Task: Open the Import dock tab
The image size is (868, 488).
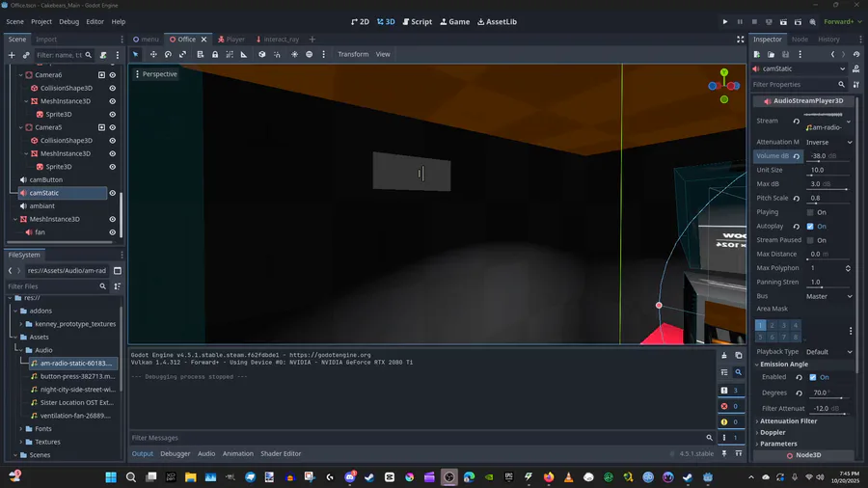Action: pyautogui.click(x=46, y=40)
